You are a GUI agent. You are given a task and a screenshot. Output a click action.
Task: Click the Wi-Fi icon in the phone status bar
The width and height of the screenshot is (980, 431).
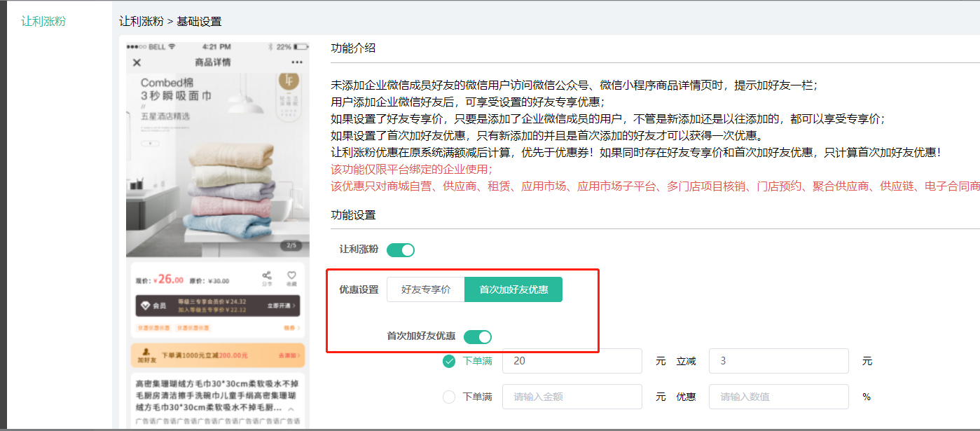coord(172,47)
